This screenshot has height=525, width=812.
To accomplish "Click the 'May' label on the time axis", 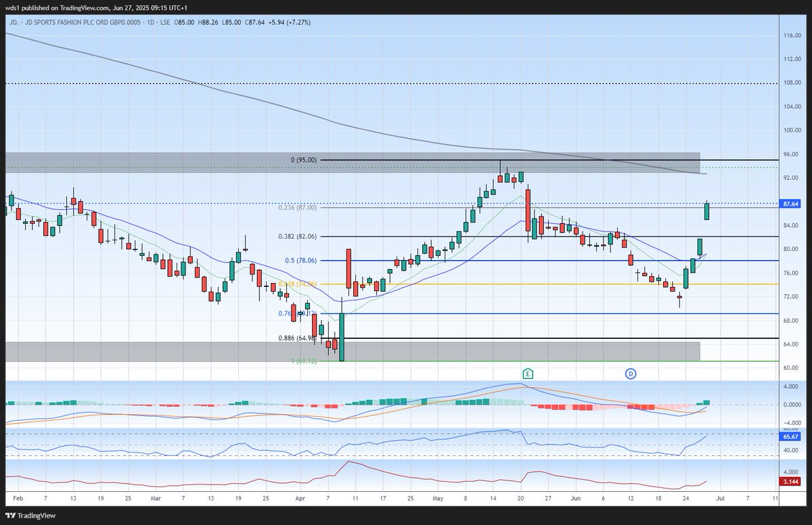I will point(438,497).
